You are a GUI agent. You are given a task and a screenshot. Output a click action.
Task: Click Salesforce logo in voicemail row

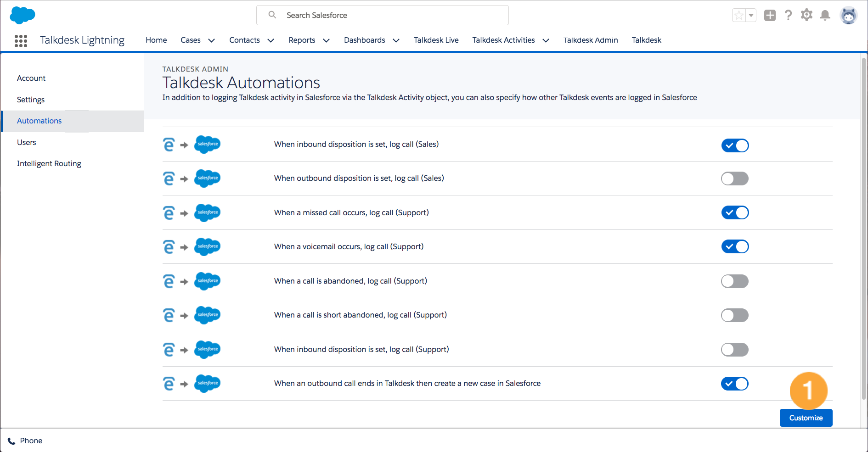[x=208, y=246]
